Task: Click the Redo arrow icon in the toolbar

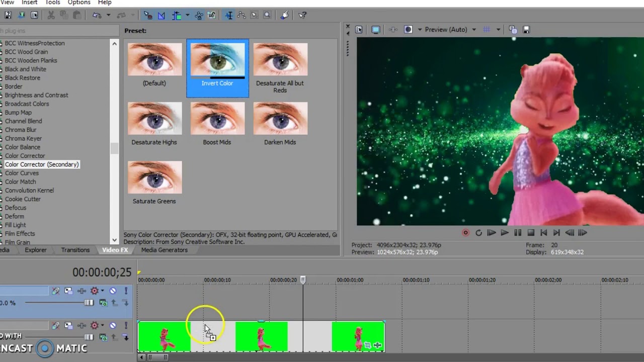Action: point(122,15)
